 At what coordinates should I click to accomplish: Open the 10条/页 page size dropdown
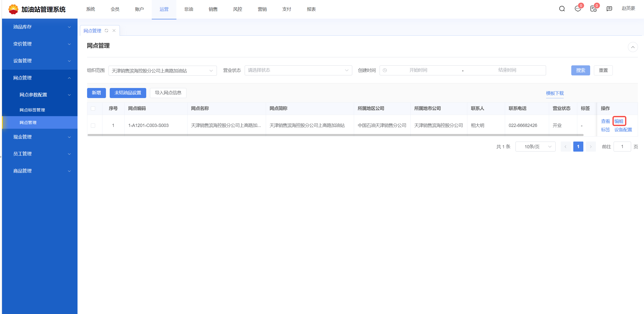tap(535, 147)
